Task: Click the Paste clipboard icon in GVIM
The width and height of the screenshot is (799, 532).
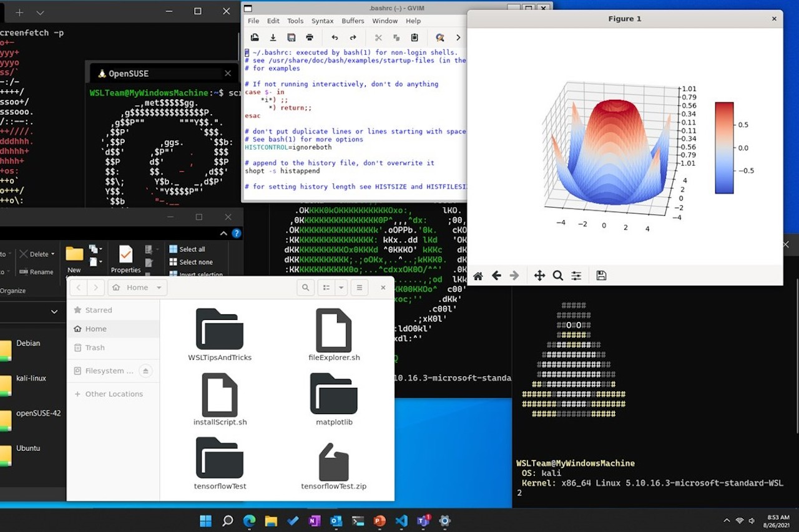Action: (414, 38)
